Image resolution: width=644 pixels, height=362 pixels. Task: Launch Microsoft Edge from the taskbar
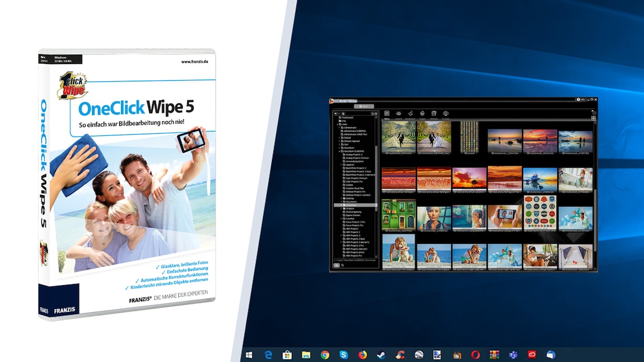tap(268, 355)
